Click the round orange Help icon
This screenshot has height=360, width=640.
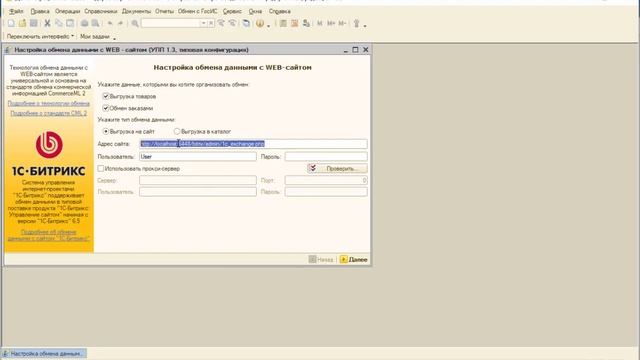click(260, 23)
